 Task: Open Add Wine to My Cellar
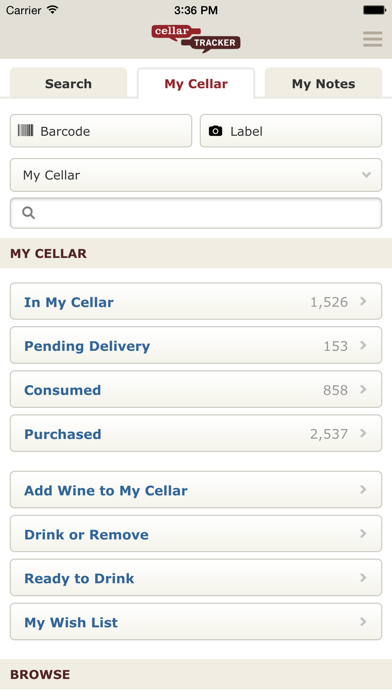(196, 490)
